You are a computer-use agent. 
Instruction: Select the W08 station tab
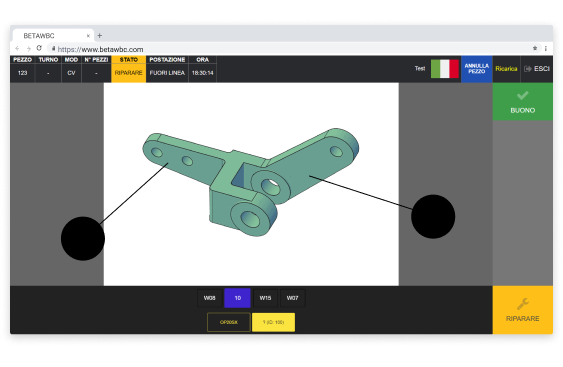pyautogui.click(x=209, y=298)
